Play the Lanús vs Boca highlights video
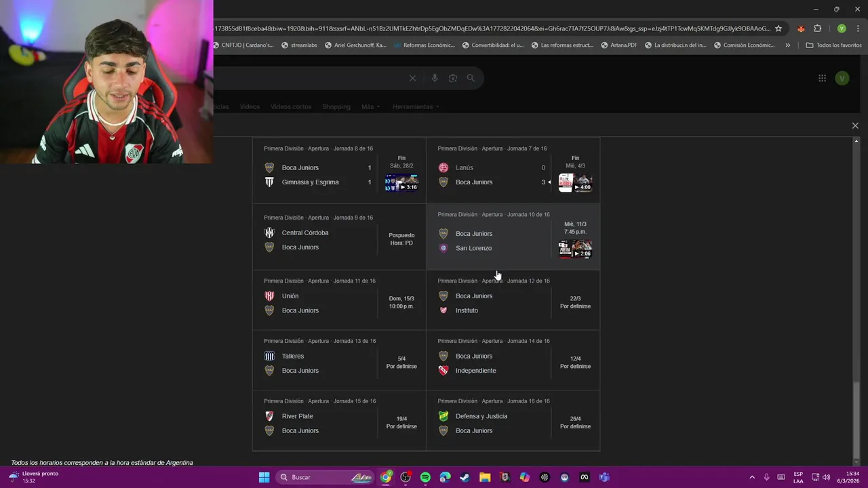Image resolution: width=868 pixels, height=488 pixels. click(575, 183)
